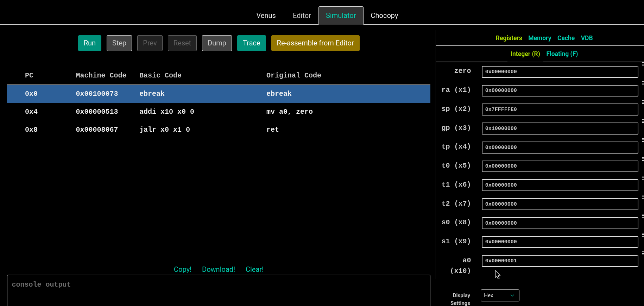The image size is (644, 306).
Task: Open the Chocopy tab
Action: click(x=384, y=15)
